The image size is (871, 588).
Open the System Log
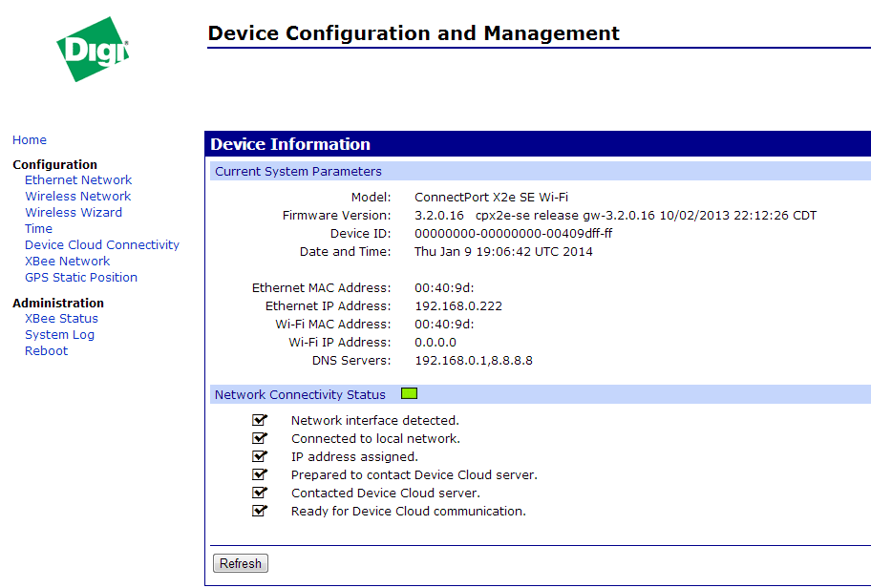tap(59, 335)
